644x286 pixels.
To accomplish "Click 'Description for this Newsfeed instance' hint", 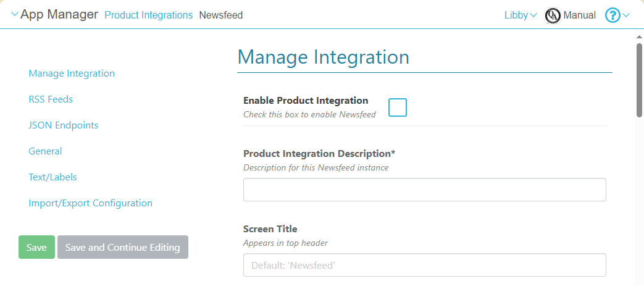I will click(x=316, y=167).
